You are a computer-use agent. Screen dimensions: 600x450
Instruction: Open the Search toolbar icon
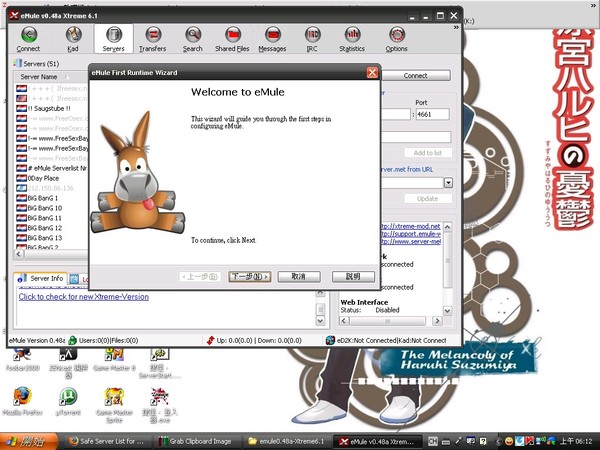[x=193, y=39]
